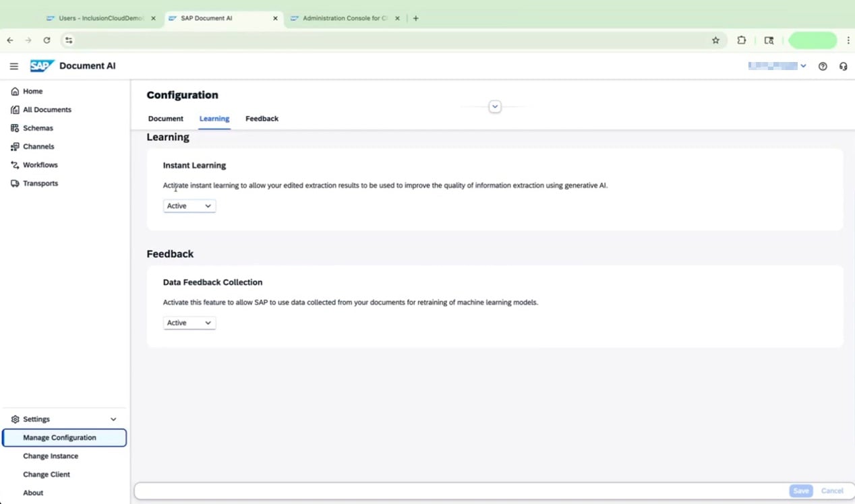Select the Learning tab
855x504 pixels.
pos(214,119)
